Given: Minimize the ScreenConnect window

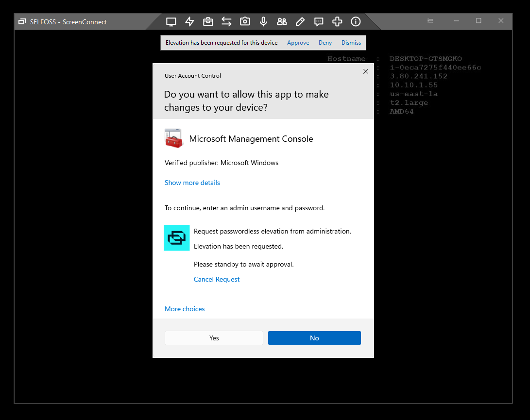Looking at the screenshot, I should tap(456, 21).
